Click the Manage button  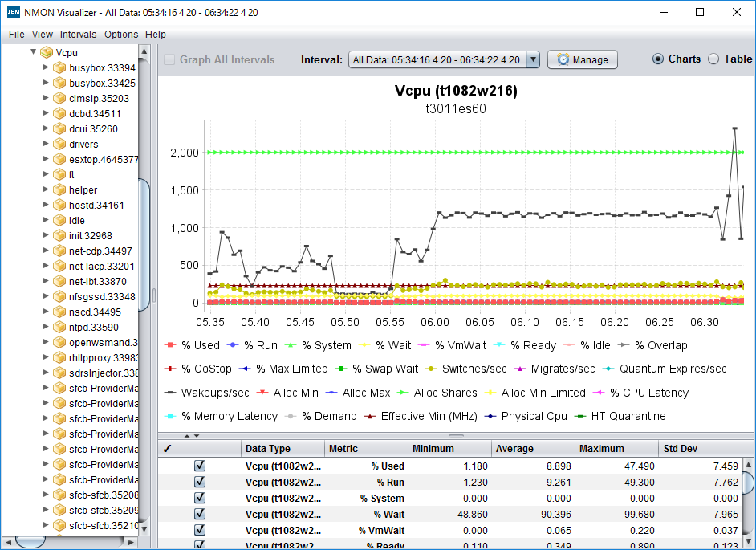[x=583, y=59]
